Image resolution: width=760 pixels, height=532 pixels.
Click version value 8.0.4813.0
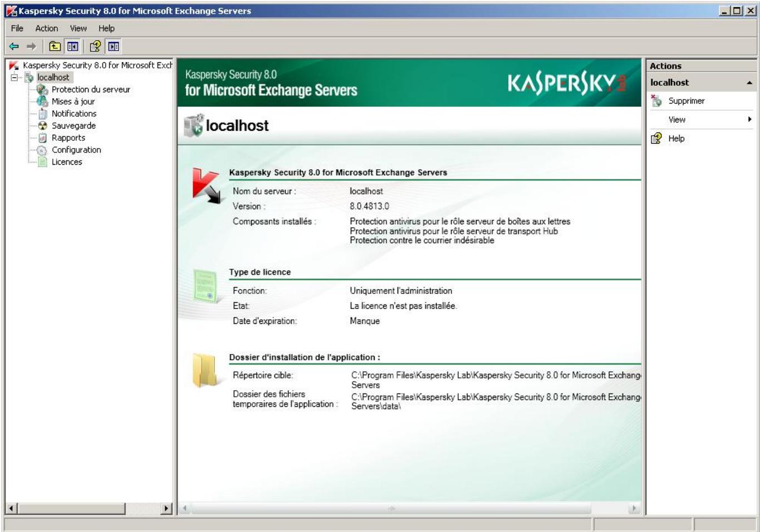tap(369, 206)
